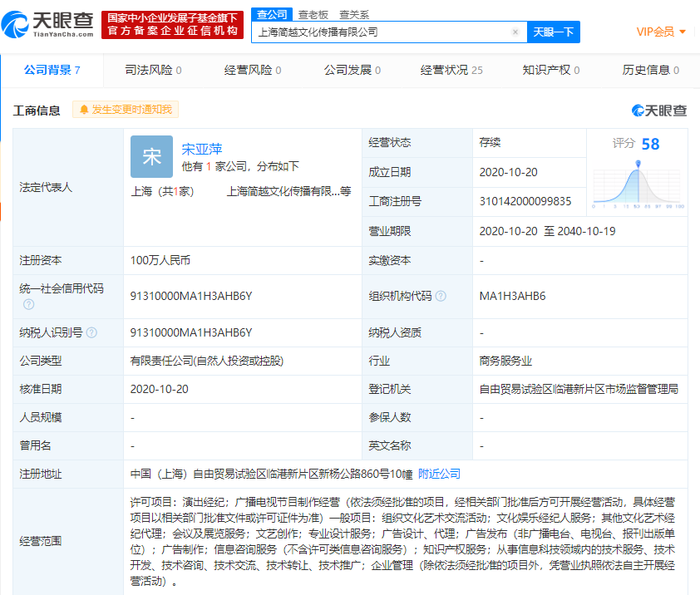Click the national fund official agency banner
700x595 pixels.
(172, 25)
